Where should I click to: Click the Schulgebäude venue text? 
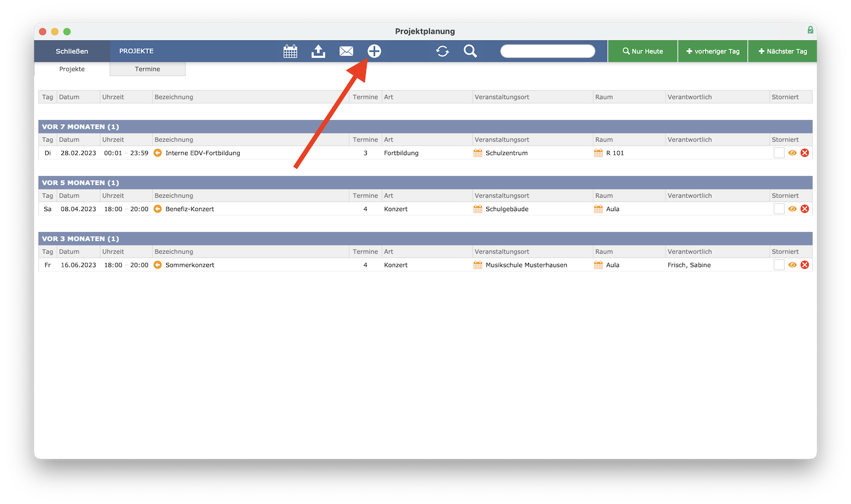[507, 209]
